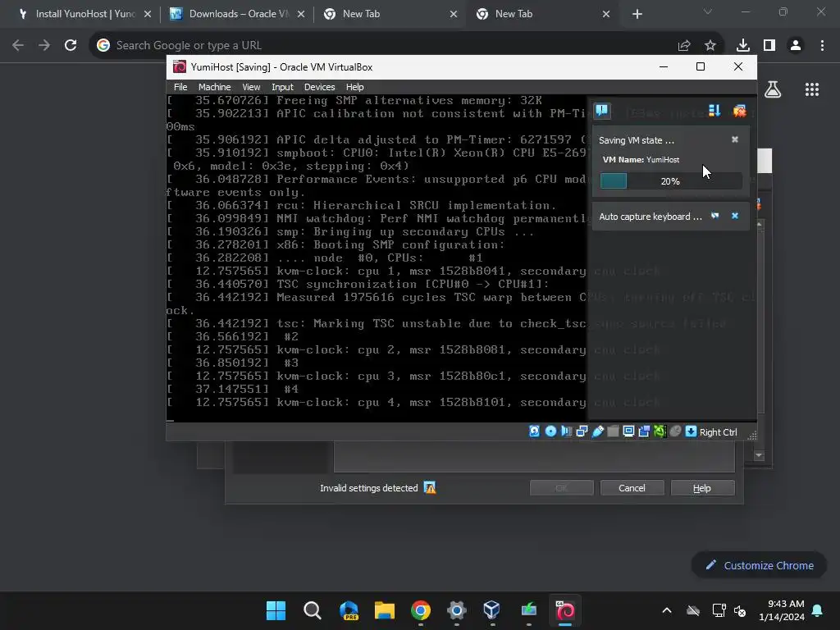Click the taskbar clock showing 9:43 AM
The image size is (840, 630).
click(x=782, y=610)
